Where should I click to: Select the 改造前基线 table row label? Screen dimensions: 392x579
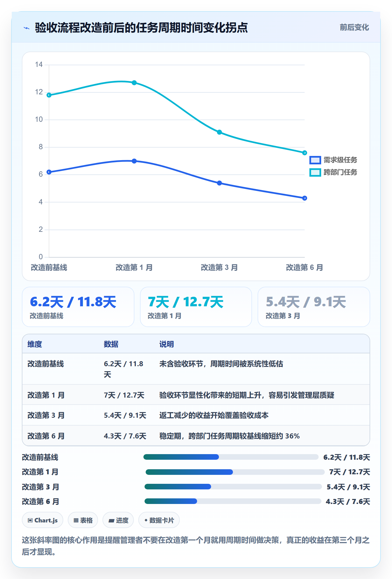[46, 364]
